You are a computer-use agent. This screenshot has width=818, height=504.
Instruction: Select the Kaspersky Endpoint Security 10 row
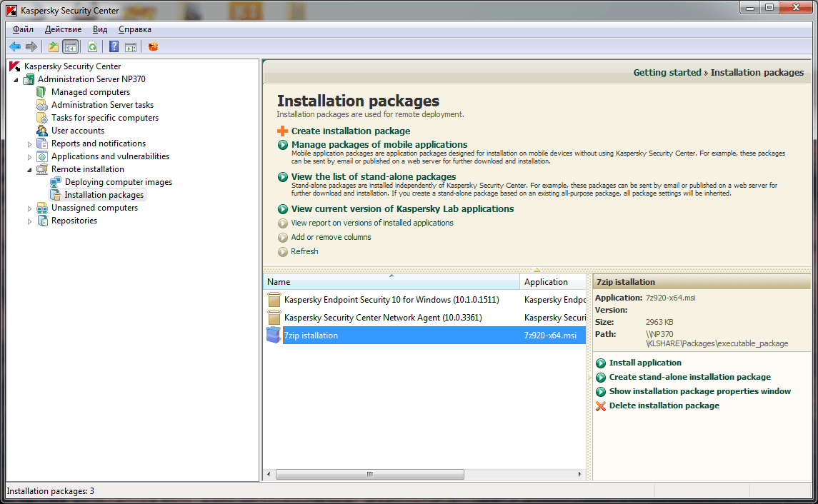(x=424, y=300)
